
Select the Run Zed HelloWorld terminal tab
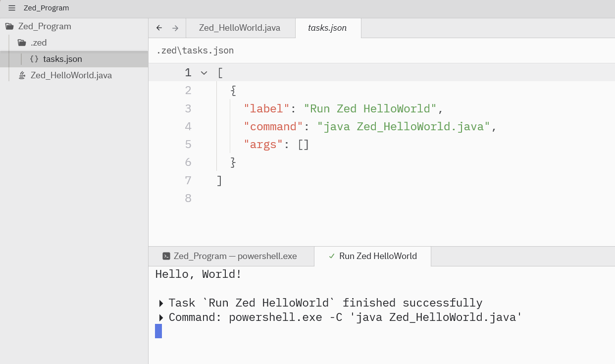pos(377,256)
